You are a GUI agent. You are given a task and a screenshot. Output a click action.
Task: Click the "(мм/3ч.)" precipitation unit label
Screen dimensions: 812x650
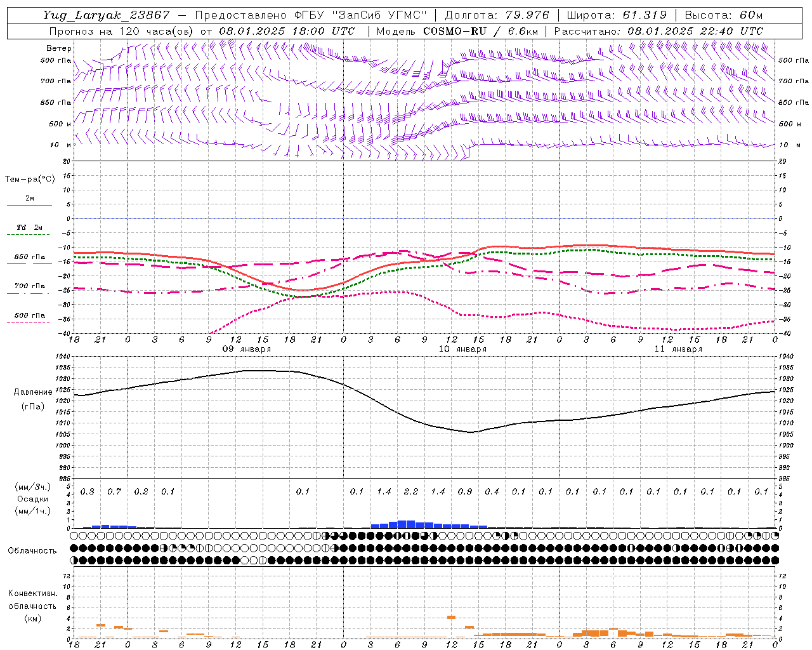33,487
